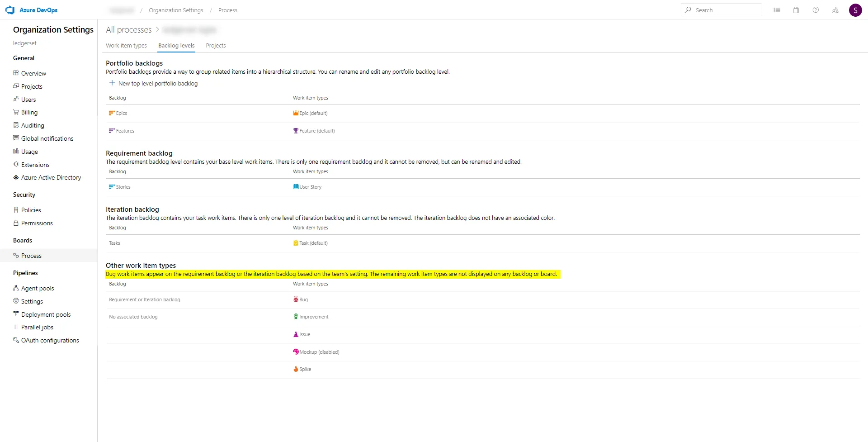The image size is (868, 442).
Task: Open the Feature (default) work item type
Action: pyautogui.click(x=317, y=131)
